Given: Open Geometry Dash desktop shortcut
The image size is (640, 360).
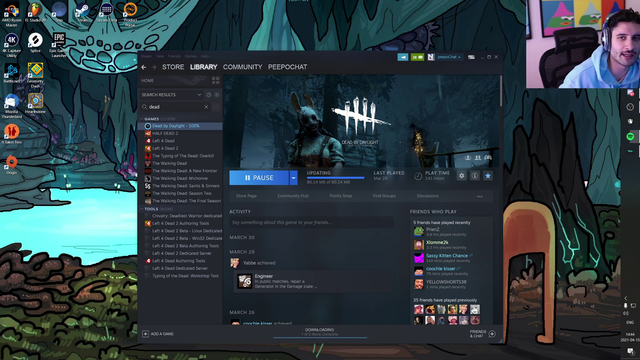Looking at the screenshot, I should click(35, 75).
